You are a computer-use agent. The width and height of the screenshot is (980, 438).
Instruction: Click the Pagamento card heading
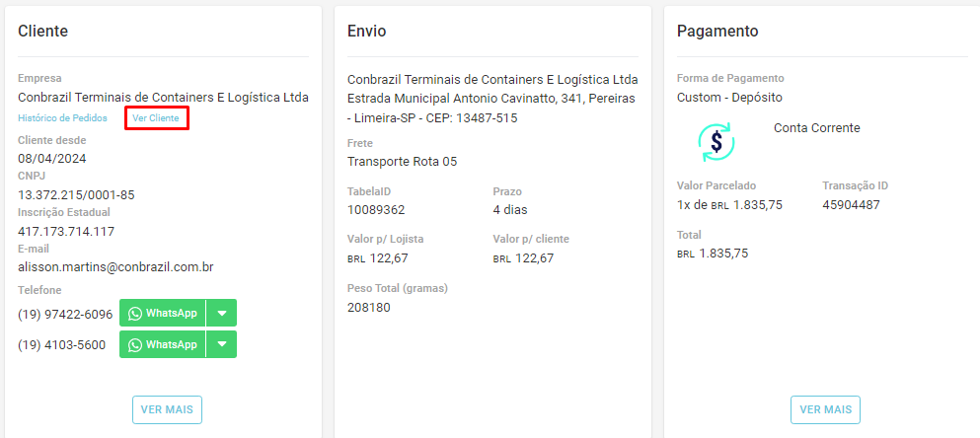point(717,32)
